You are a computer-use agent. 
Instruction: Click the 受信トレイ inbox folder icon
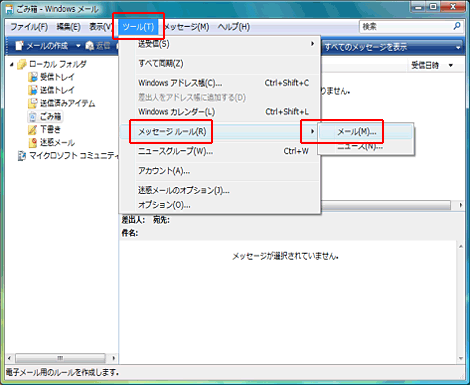(x=33, y=77)
